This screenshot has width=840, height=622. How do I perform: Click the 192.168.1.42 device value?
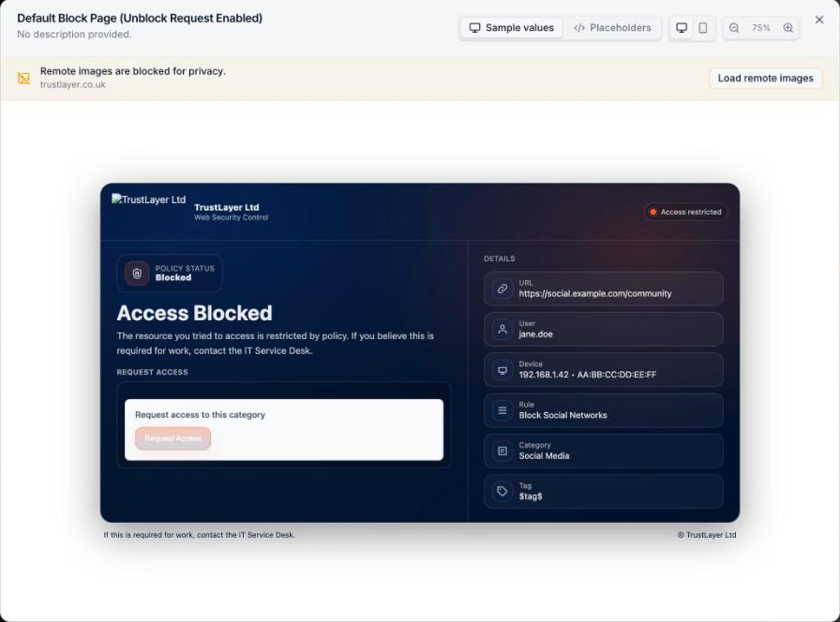(587, 375)
